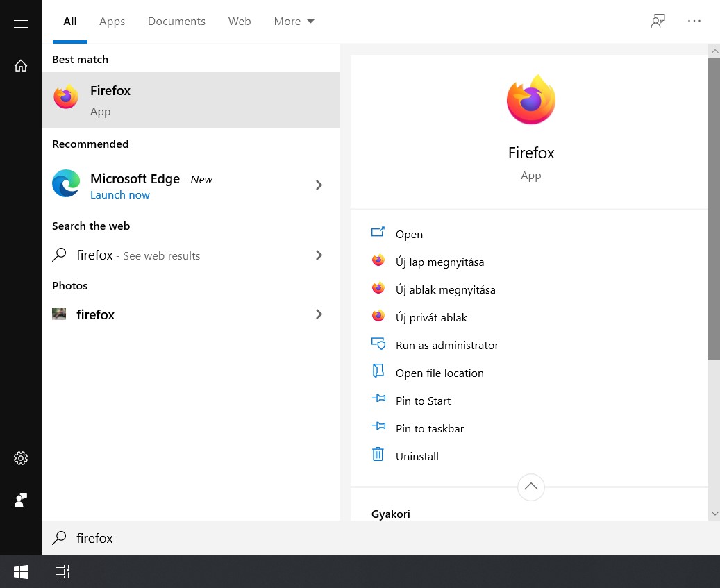Choose Open file location
The width and height of the screenshot is (720, 588).
(x=439, y=373)
